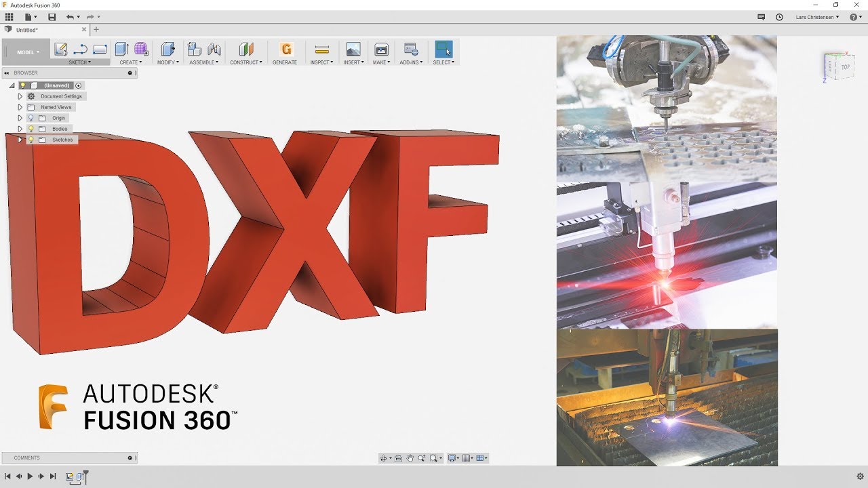
Task: Open the Help question mark dropdown
Action: pyautogui.click(x=856, y=17)
